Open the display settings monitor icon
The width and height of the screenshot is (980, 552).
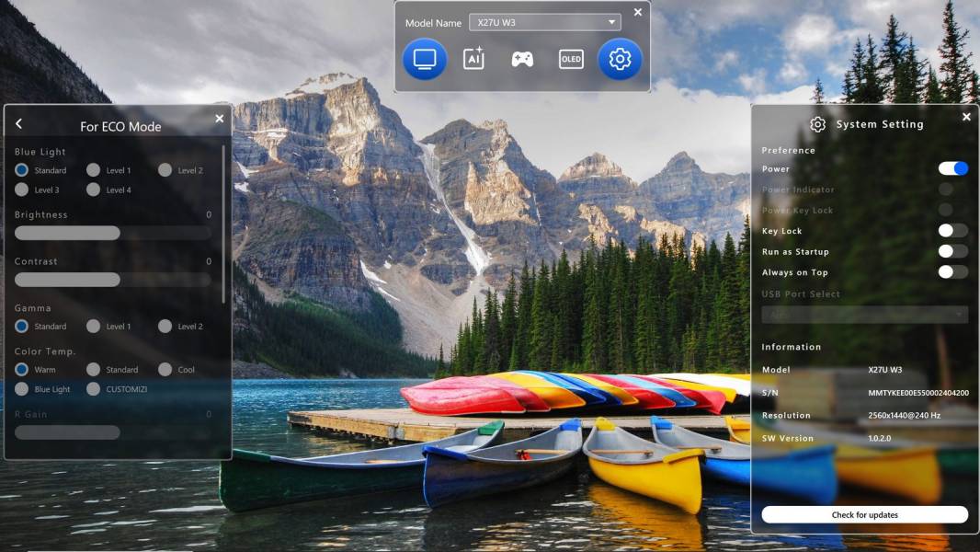pos(425,60)
